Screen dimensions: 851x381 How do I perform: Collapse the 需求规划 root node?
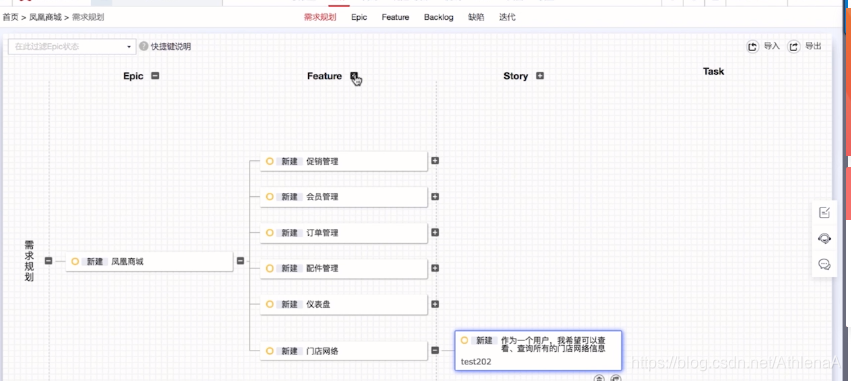click(x=48, y=261)
